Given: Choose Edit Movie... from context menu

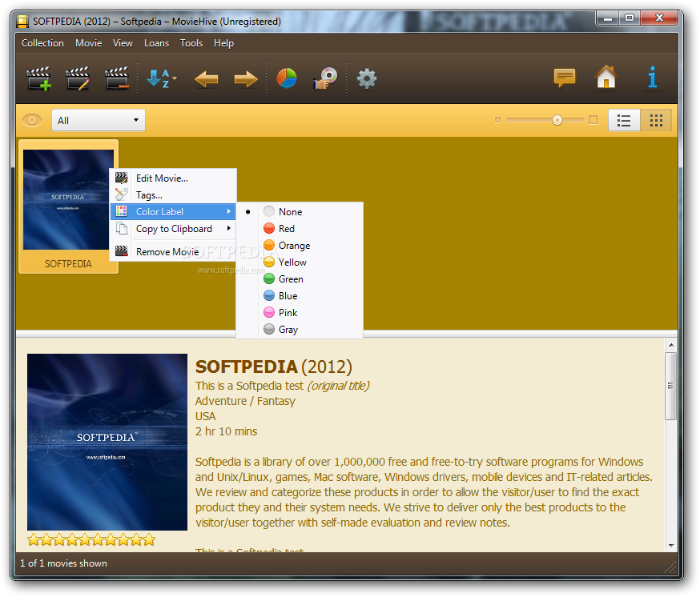Looking at the screenshot, I should [173, 178].
